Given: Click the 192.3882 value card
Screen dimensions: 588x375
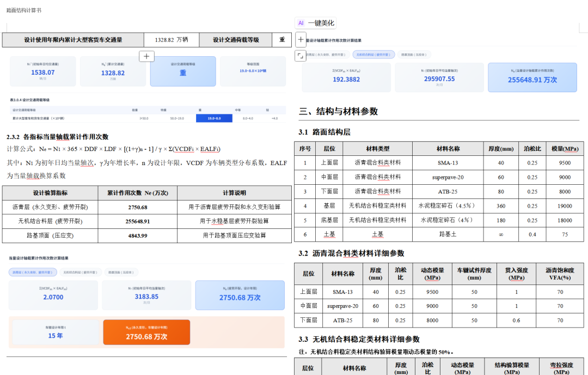Looking at the screenshot, I should pos(346,77).
